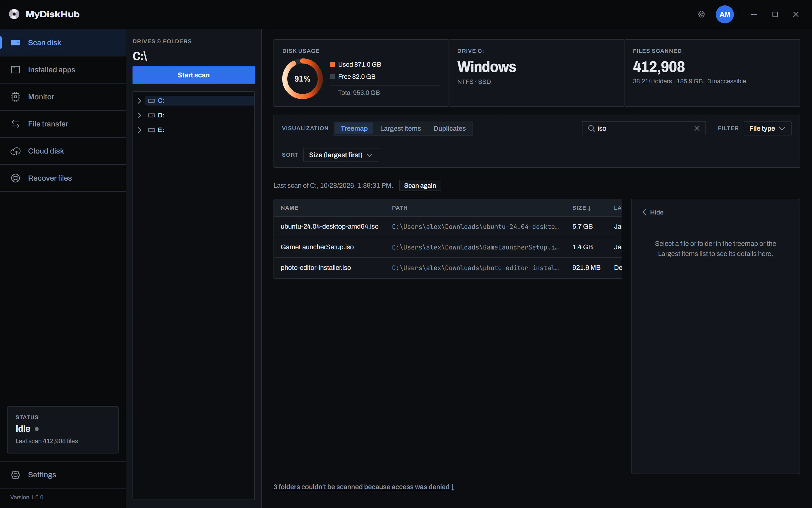Click the blue Start scan button

[194, 75]
